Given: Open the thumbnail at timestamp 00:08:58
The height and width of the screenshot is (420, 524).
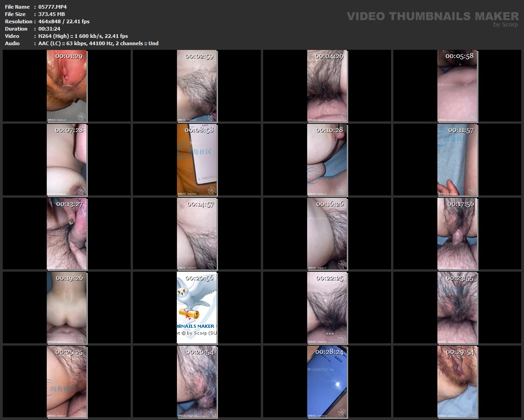Looking at the screenshot, I should (x=197, y=160).
